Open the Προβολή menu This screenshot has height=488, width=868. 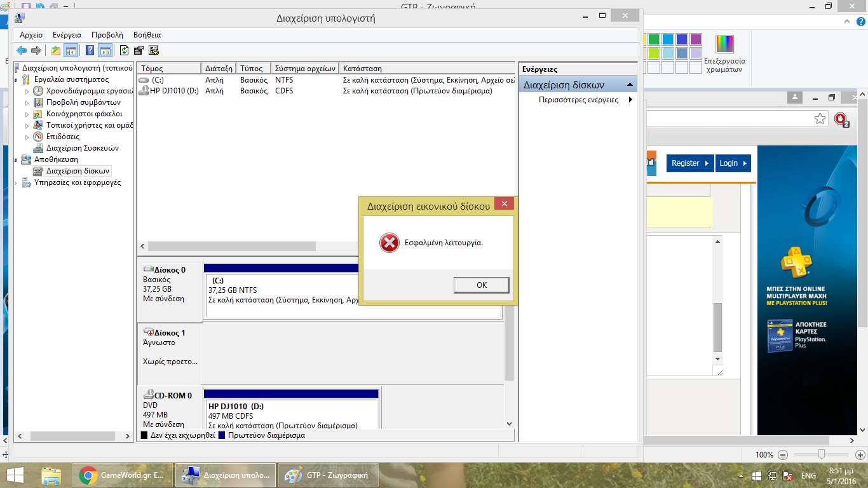click(107, 35)
